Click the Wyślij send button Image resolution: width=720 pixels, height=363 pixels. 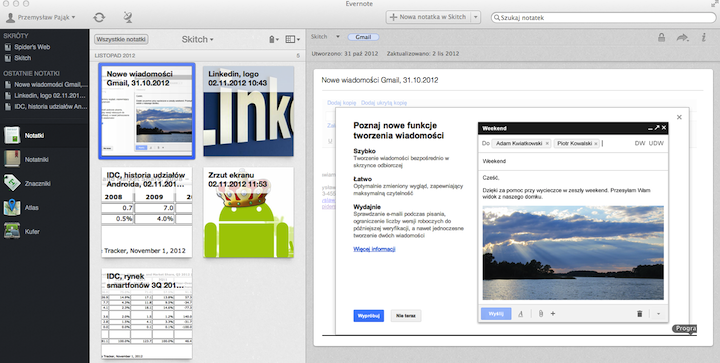click(496, 314)
